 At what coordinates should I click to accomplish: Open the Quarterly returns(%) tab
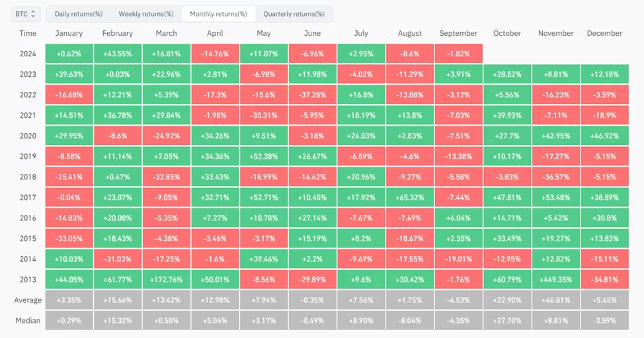click(294, 14)
